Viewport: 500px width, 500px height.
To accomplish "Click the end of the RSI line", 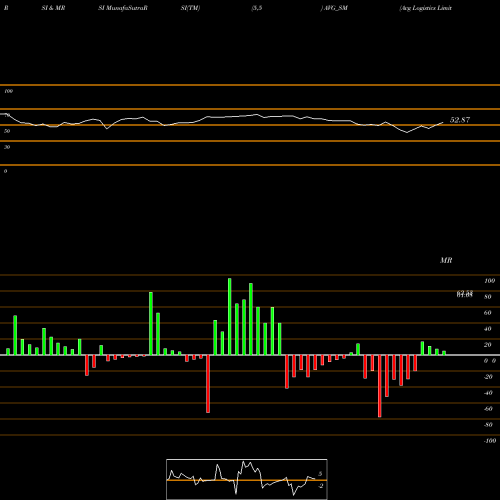I will point(443,122).
